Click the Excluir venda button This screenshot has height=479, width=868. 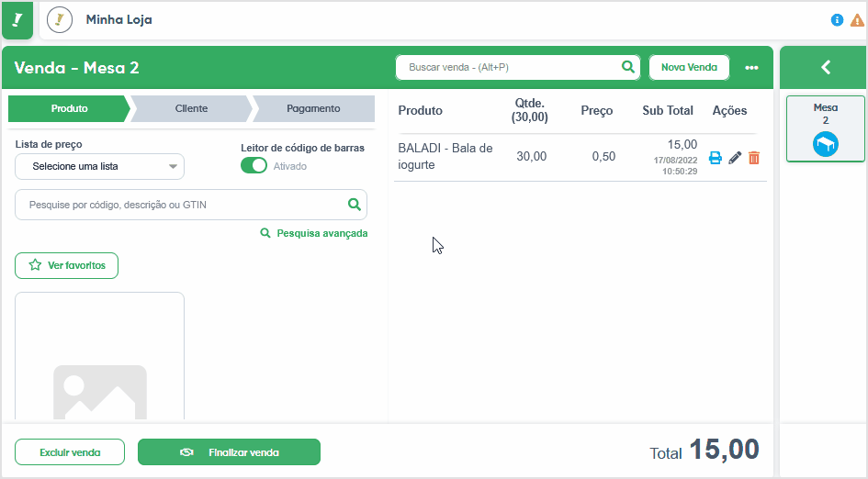(70, 452)
